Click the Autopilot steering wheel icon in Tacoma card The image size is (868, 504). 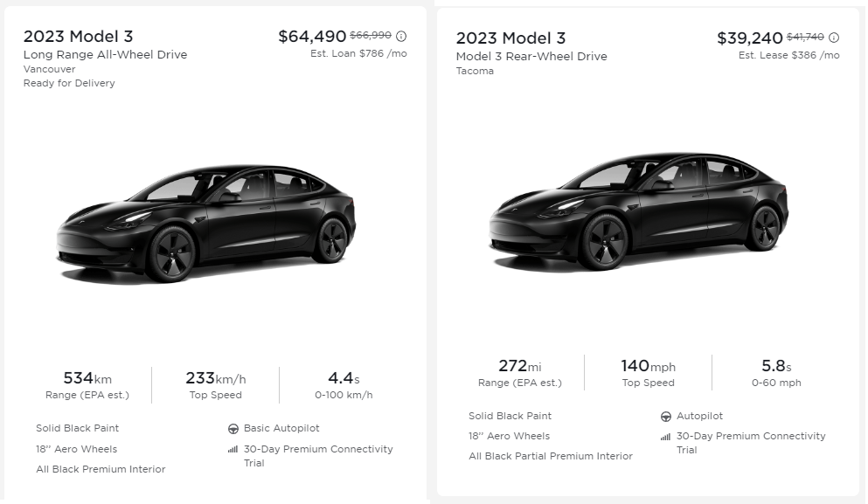(x=666, y=417)
